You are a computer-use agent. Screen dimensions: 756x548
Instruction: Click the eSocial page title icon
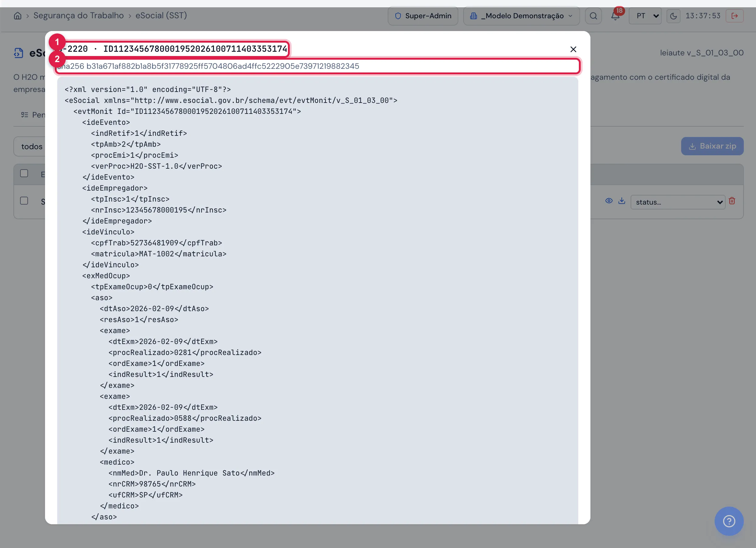point(19,53)
